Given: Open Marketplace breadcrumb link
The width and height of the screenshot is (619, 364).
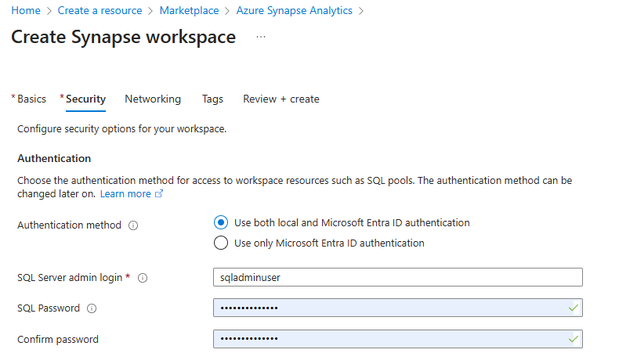Looking at the screenshot, I should 189,11.
